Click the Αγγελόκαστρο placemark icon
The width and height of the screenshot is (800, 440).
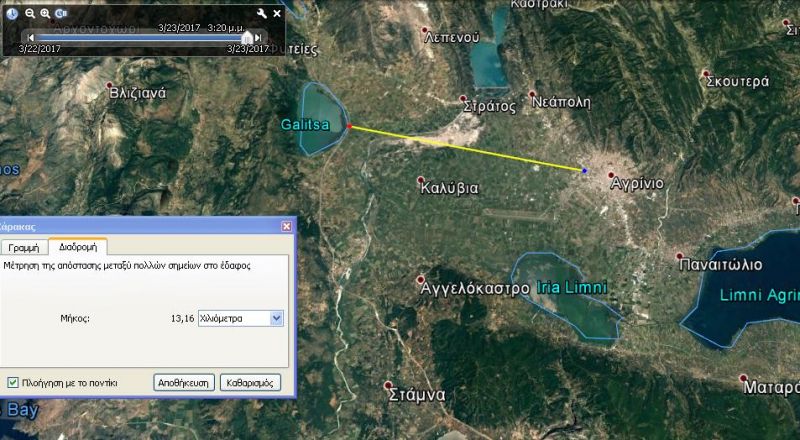421,279
